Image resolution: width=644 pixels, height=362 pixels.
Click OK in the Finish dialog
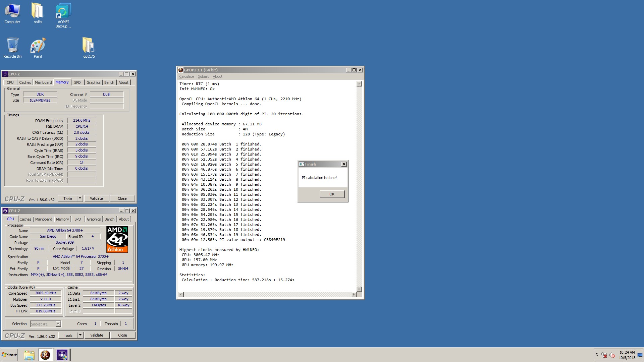(332, 194)
